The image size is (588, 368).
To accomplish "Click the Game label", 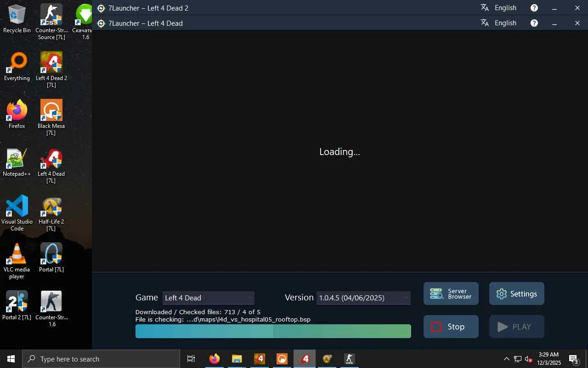I will click(x=147, y=298).
